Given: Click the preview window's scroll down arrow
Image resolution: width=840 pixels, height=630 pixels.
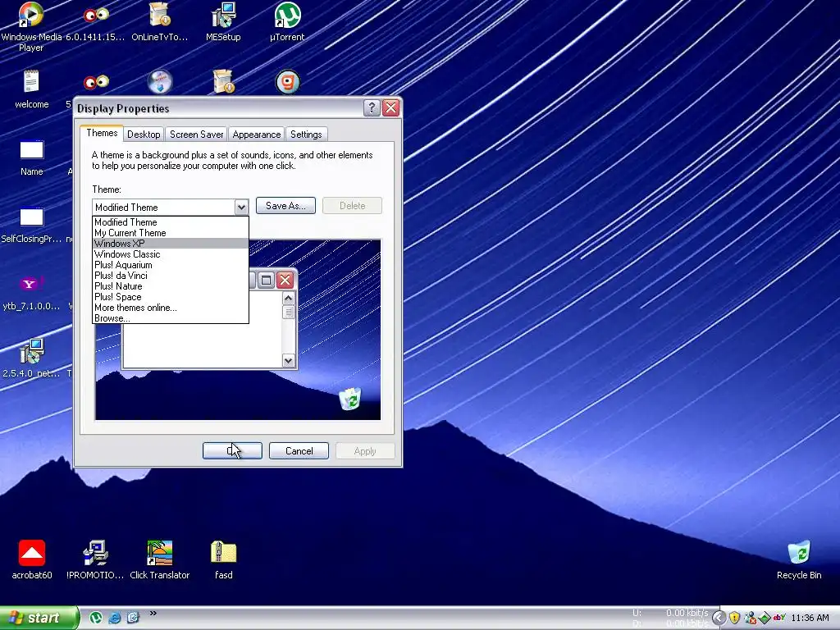Looking at the screenshot, I should [x=288, y=361].
